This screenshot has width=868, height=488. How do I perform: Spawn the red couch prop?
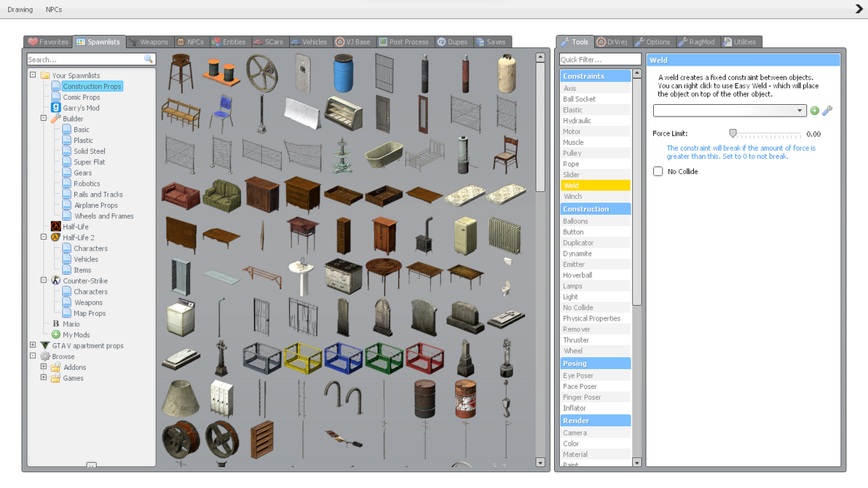point(181,196)
